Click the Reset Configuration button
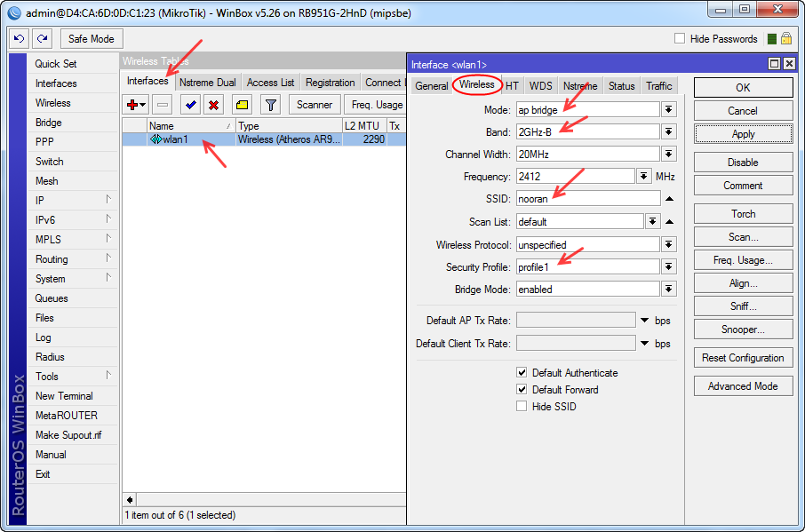This screenshot has height=532, width=805. point(743,358)
